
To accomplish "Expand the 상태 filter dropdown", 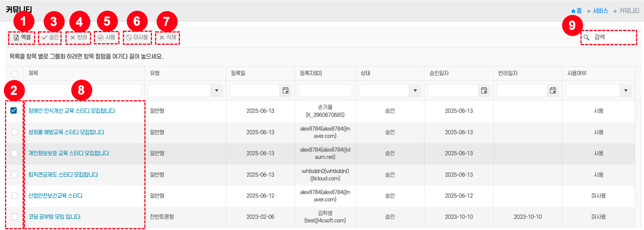I will (415, 91).
